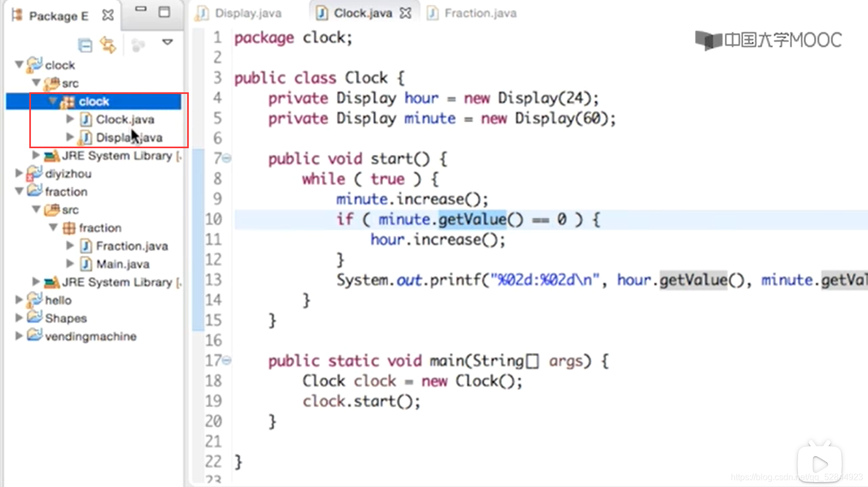Select the Shapes project

66,318
